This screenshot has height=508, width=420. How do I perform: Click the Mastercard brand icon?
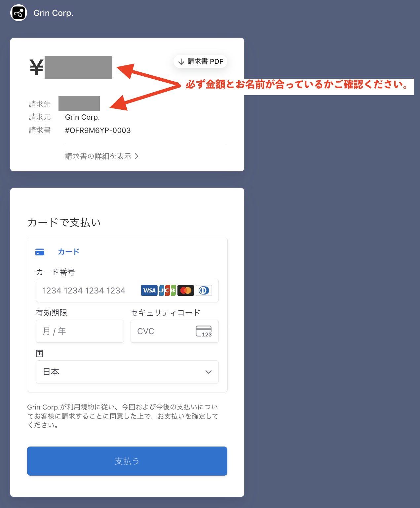[186, 291]
